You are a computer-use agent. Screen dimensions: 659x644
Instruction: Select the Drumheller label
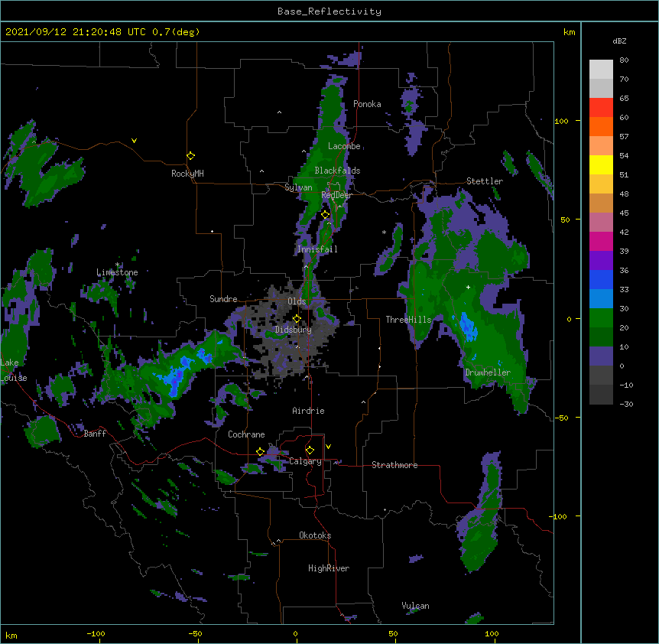point(488,372)
